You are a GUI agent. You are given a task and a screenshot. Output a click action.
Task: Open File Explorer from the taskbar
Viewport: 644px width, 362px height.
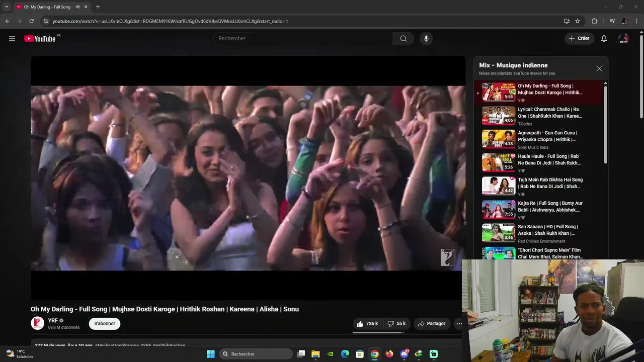[315, 354]
